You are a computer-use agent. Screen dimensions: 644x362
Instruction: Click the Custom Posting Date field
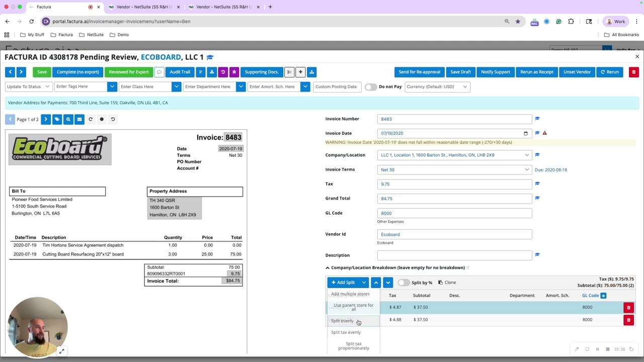336,86
